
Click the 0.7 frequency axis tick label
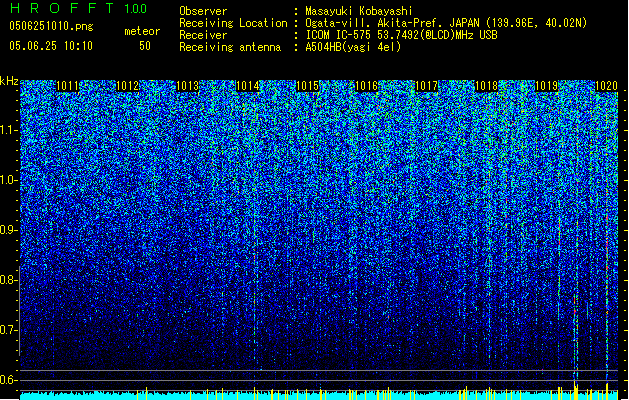(9, 330)
